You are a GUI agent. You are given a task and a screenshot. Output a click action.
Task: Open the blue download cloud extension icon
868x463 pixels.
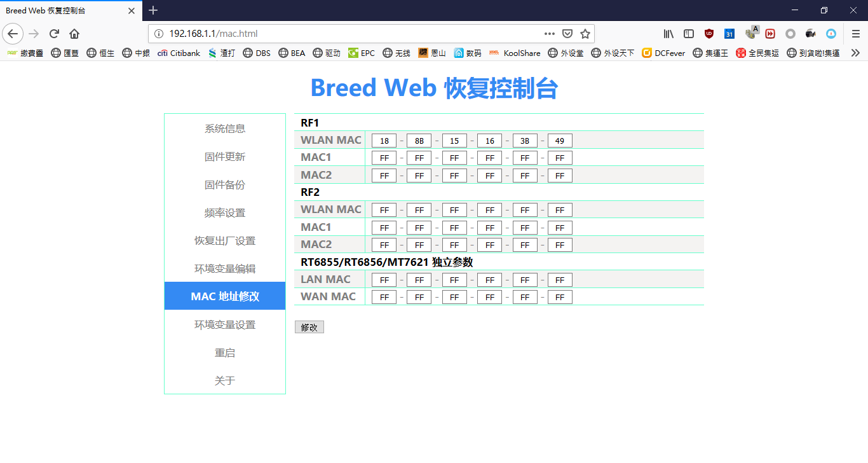[x=831, y=34]
